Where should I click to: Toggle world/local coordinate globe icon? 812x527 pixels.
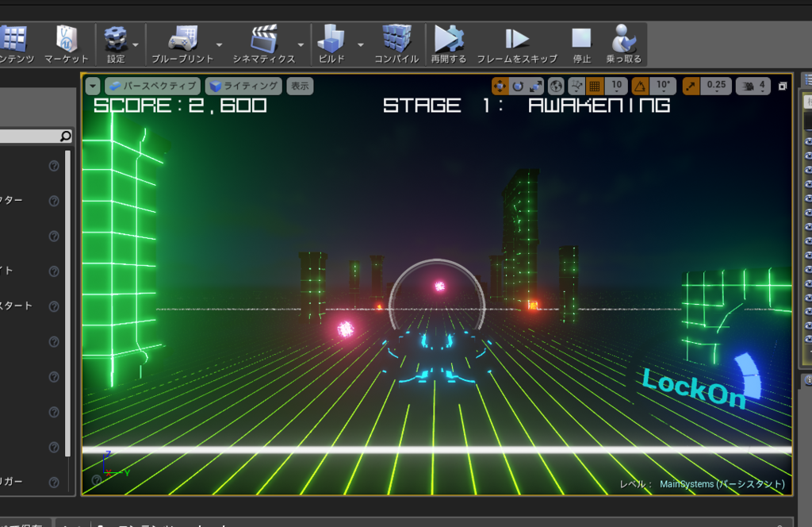coord(556,86)
